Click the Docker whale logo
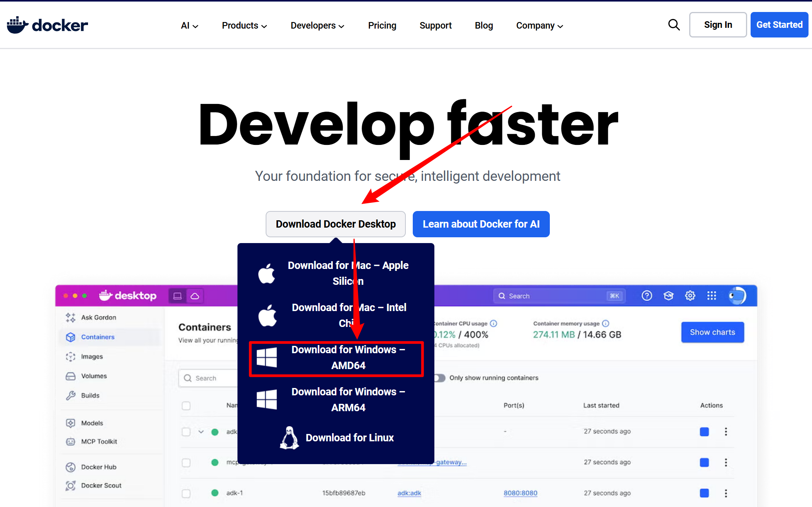 47,25
